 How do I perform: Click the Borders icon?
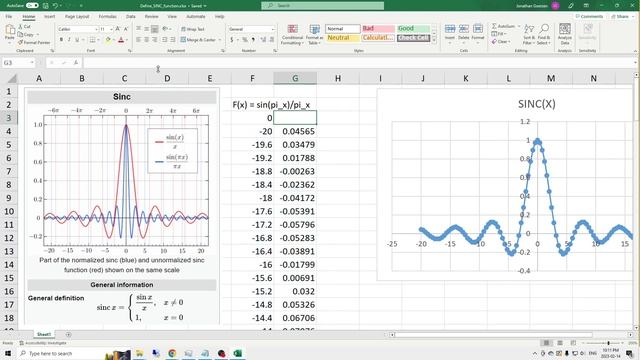pyautogui.click(x=92, y=40)
